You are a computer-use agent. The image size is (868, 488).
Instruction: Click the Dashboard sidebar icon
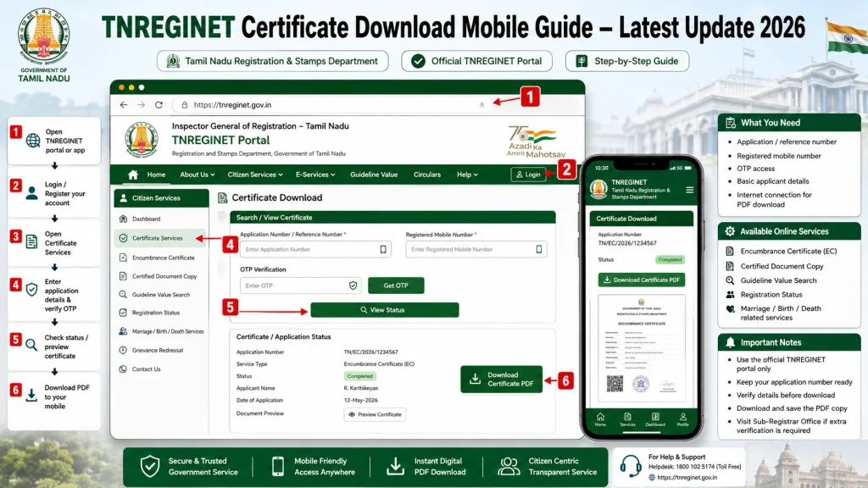[x=124, y=219]
